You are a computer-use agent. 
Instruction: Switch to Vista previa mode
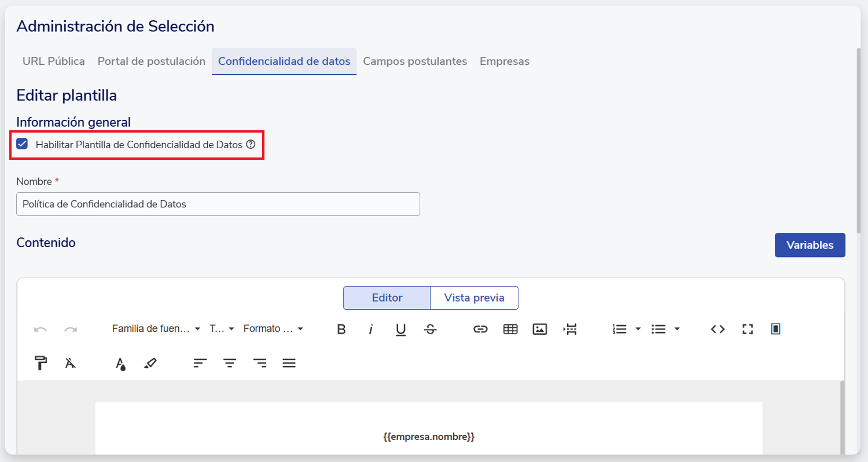click(x=474, y=298)
